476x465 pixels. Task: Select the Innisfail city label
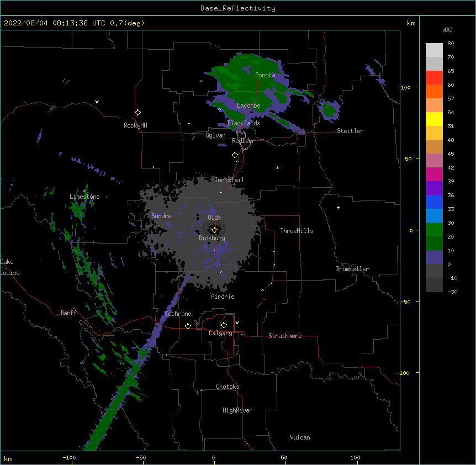pos(229,180)
